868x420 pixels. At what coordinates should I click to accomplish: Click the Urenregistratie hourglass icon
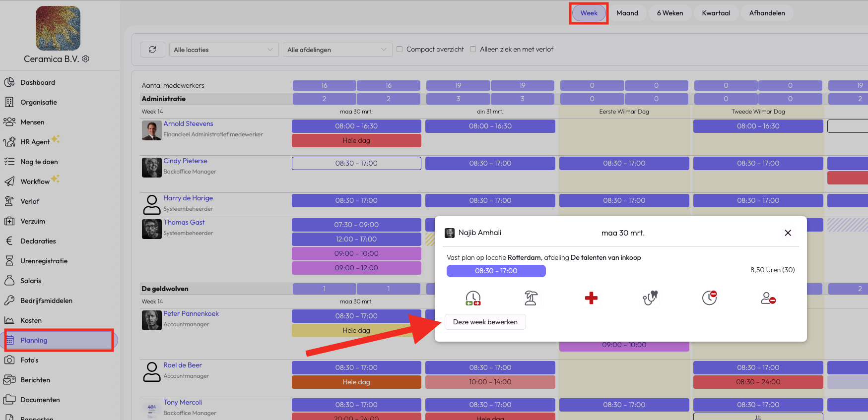[x=9, y=261]
